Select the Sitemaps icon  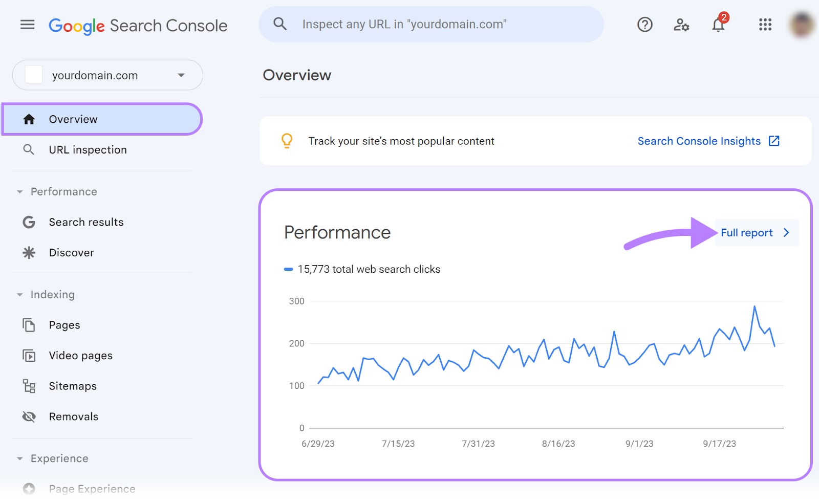[29, 386]
